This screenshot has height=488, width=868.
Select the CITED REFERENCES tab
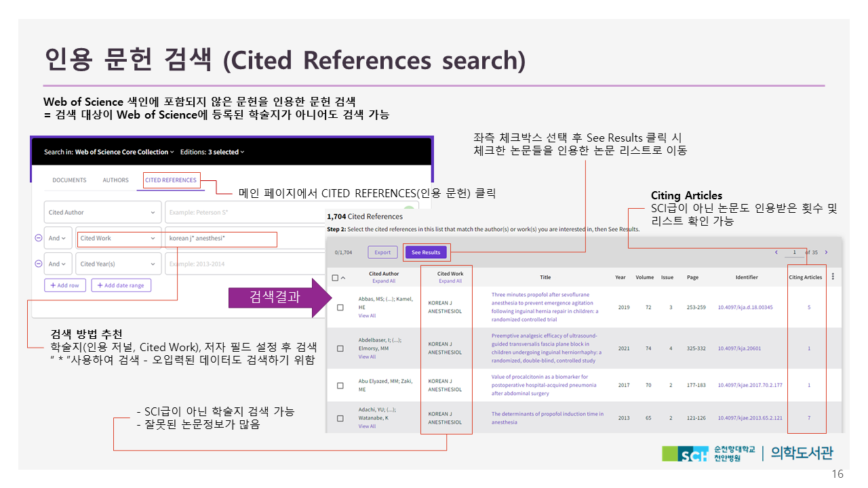171,180
